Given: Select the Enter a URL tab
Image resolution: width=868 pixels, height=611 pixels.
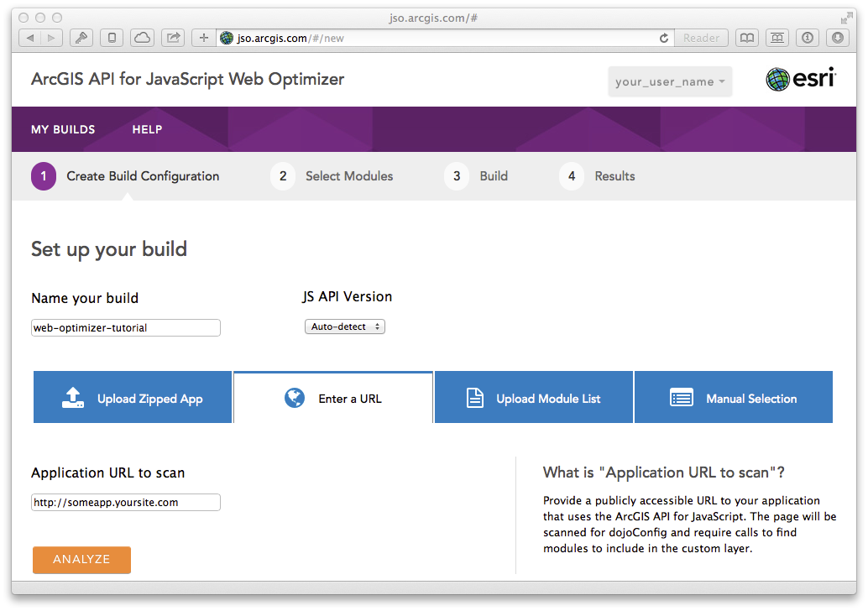Looking at the screenshot, I should [x=333, y=397].
